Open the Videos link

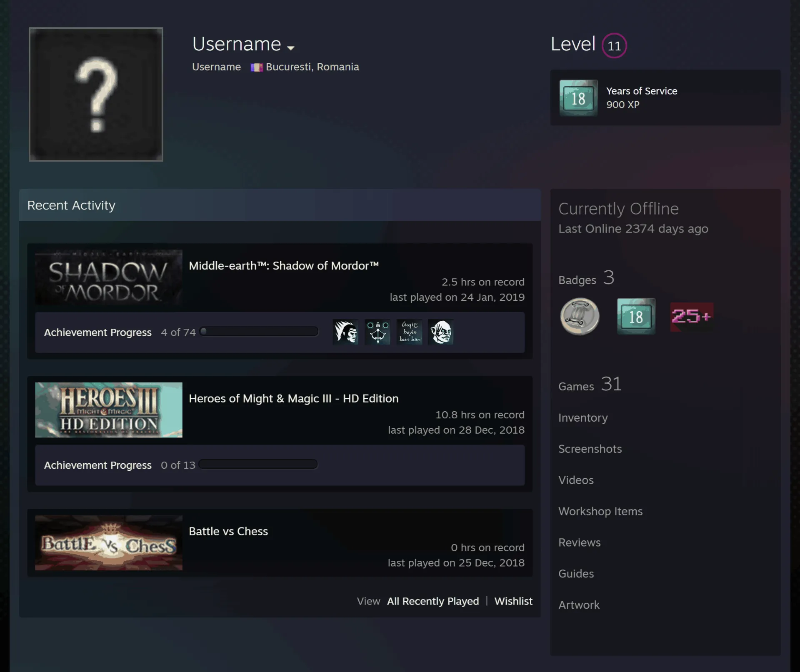[x=576, y=480]
